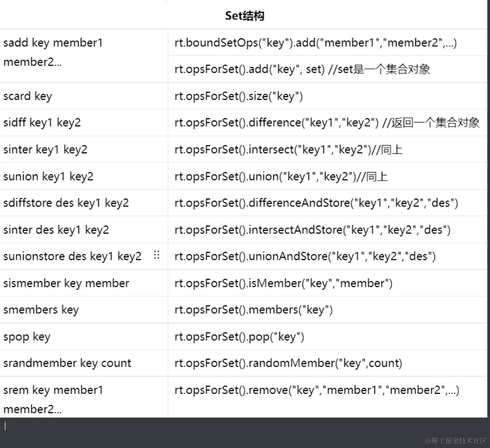Click the rt.opsForSet().size("key") code cell
The height and width of the screenshot is (448, 490).
[x=239, y=96]
